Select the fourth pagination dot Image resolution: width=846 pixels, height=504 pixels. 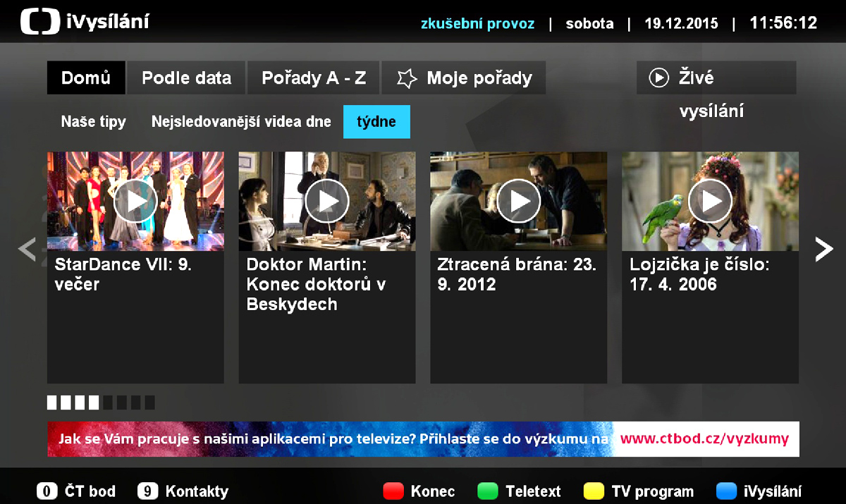click(94, 402)
